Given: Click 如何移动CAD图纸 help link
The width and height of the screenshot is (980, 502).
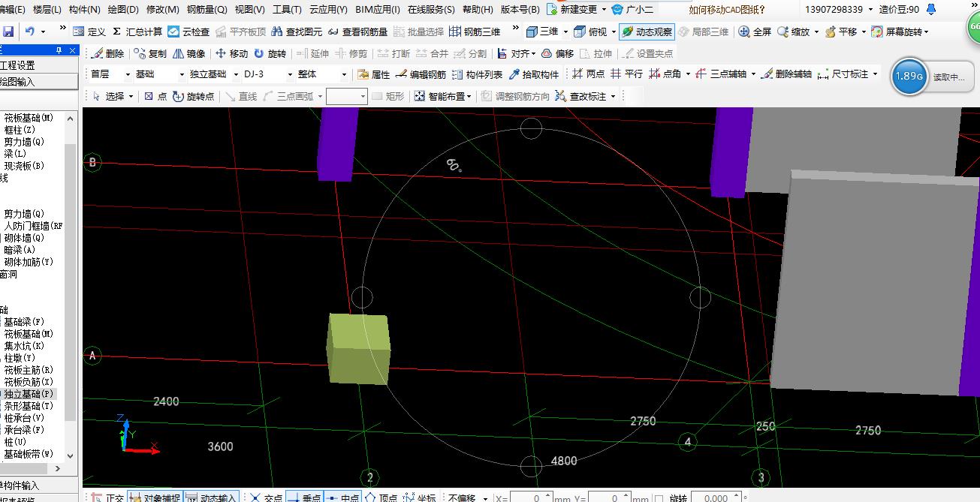Looking at the screenshot, I should pos(727,10).
